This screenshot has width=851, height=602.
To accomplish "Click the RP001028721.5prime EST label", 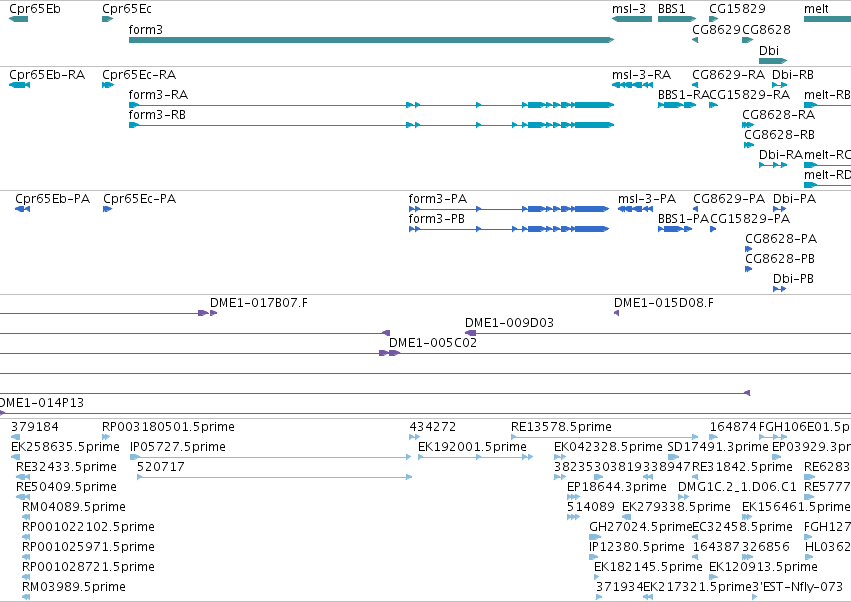I will [88, 567].
